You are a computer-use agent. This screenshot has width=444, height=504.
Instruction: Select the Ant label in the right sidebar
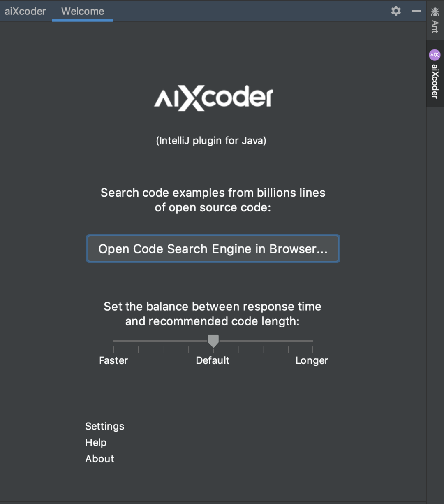[x=435, y=26]
